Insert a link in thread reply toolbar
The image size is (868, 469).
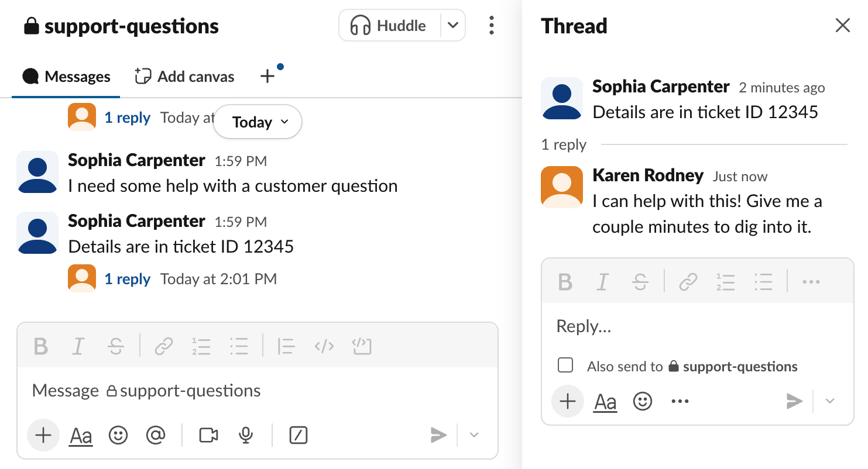[x=688, y=282]
